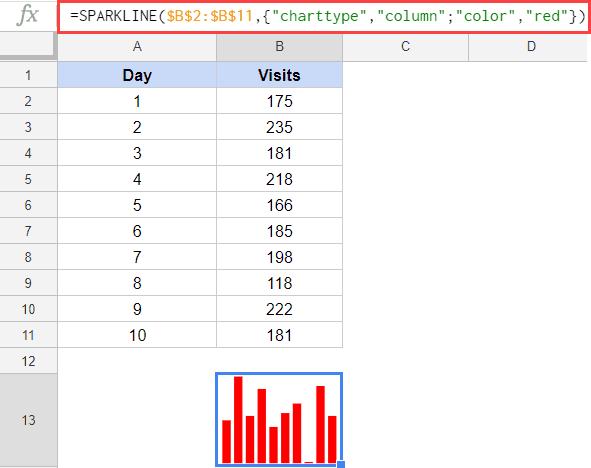This screenshot has width=591, height=468.
Task: Click the Visits cell in row 11
Action: pyautogui.click(x=279, y=335)
